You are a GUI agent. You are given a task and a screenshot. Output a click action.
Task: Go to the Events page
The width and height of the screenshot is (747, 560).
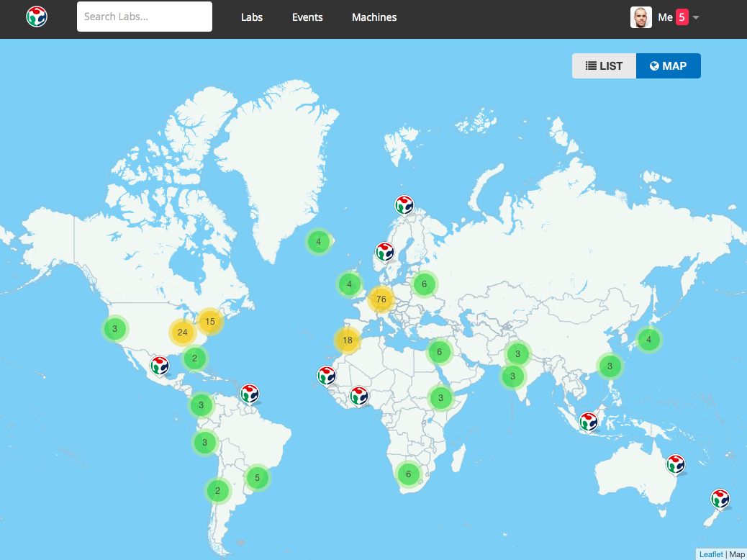point(307,17)
